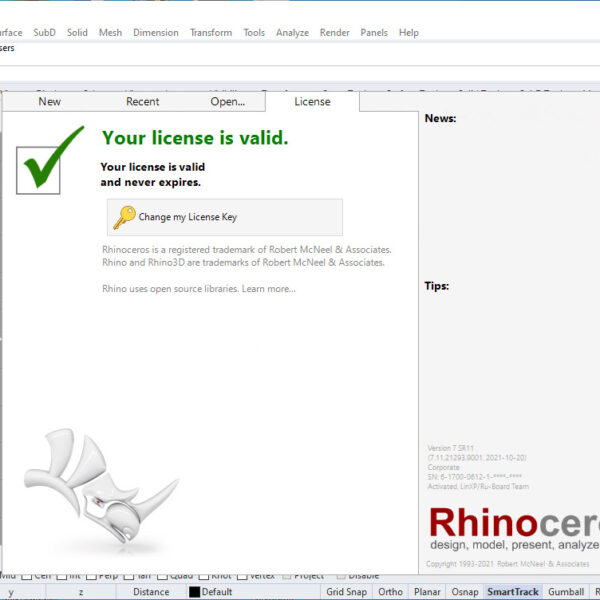Toggle Gumball in status bar

(x=566, y=592)
